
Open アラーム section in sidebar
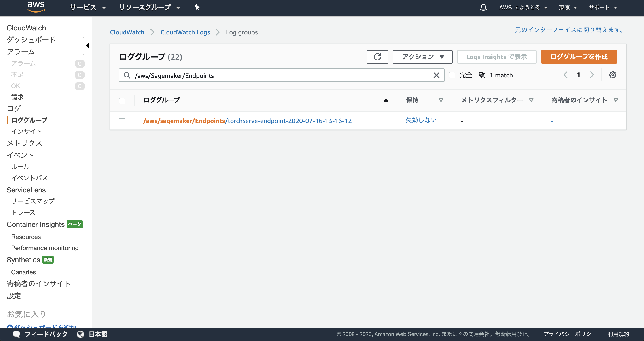click(x=21, y=52)
